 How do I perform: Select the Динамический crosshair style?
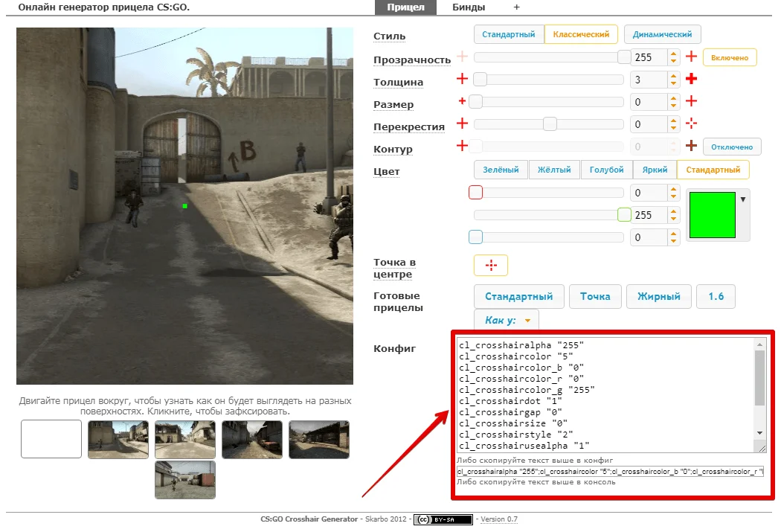(662, 34)
